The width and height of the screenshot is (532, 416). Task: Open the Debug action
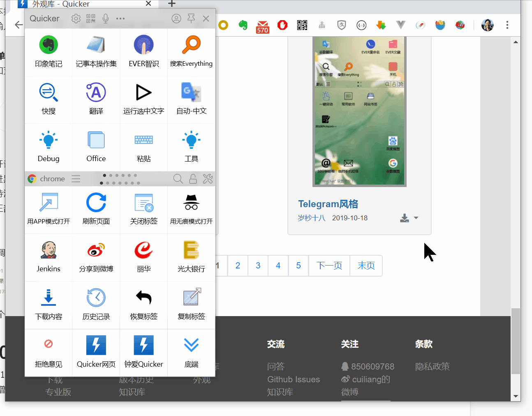(x=49, y=147)
